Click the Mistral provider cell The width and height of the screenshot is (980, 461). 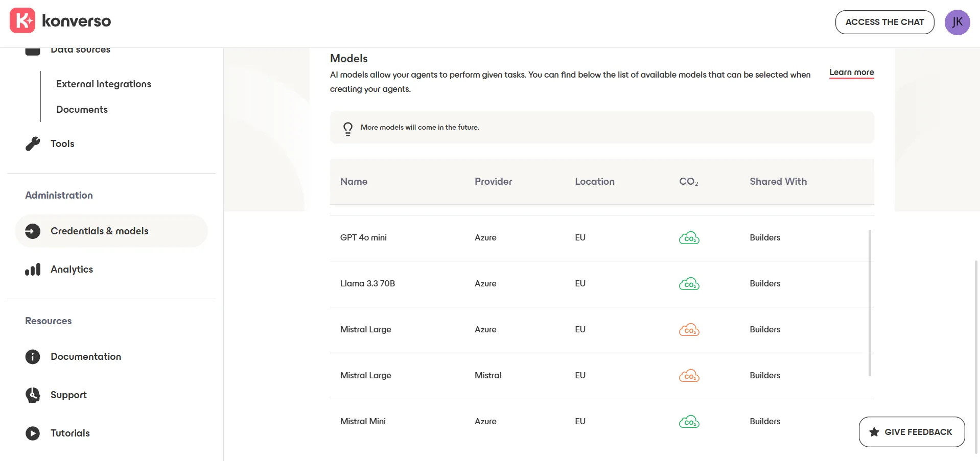488,376
